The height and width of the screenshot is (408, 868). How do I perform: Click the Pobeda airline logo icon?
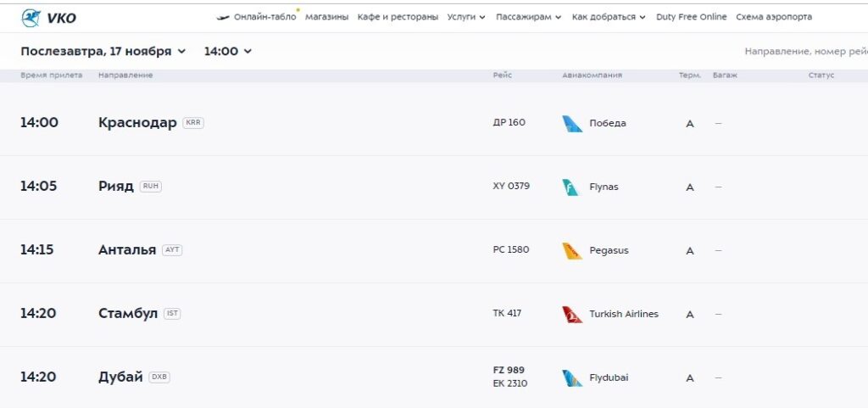tap(572, 124)
